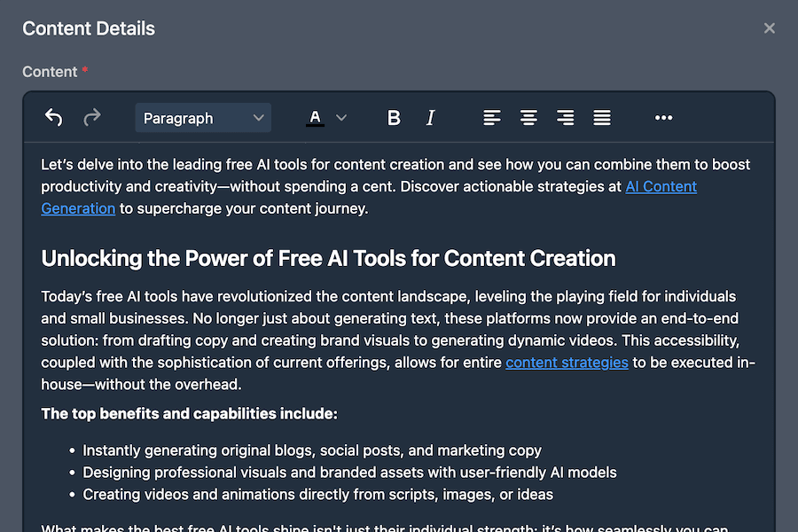Select the right align icon
Viewport: 798px width, 532px height.
click(x=565, y=117)
